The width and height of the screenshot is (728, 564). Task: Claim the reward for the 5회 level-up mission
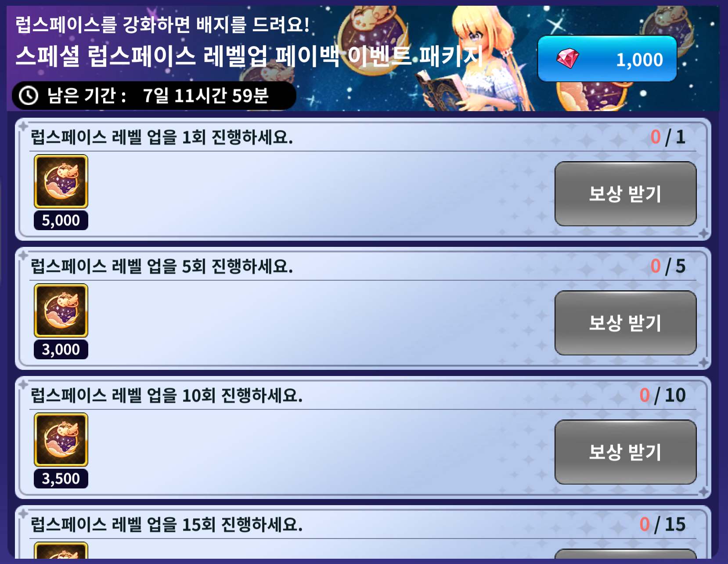pyautogui.click(x=625, y=323)
